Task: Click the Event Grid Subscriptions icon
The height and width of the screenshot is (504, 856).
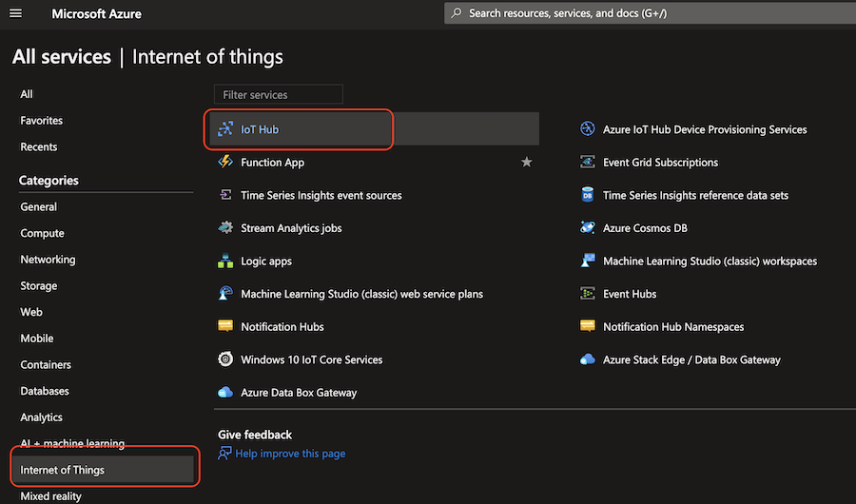Action: 588,162
